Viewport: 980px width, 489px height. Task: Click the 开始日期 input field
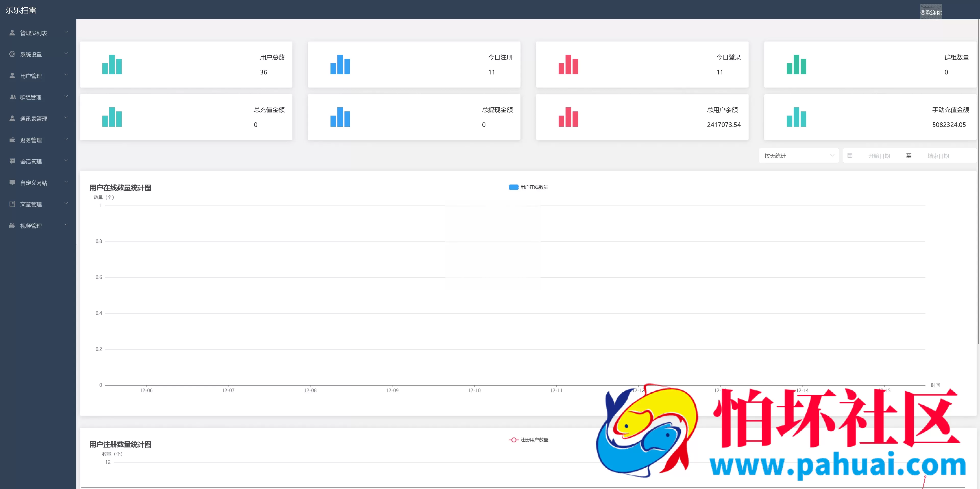(x=879, y=156)
